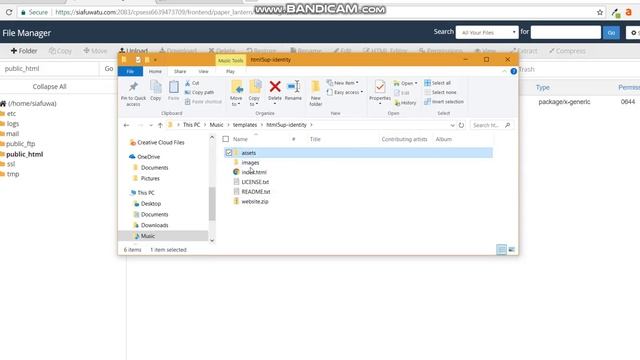Switch to the Home ribbon tab
This screenshot has width=640, height=360.
[x=155, y=71]
